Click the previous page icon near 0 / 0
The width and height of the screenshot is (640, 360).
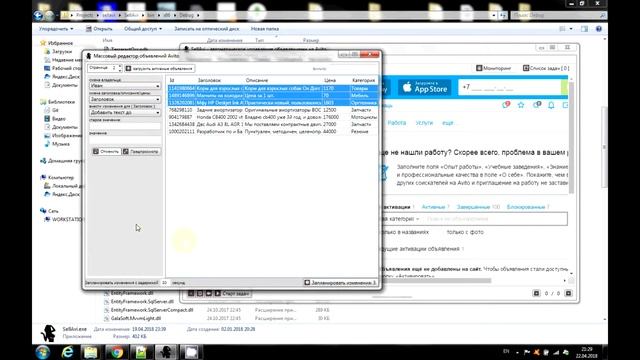tap(536, 293)
